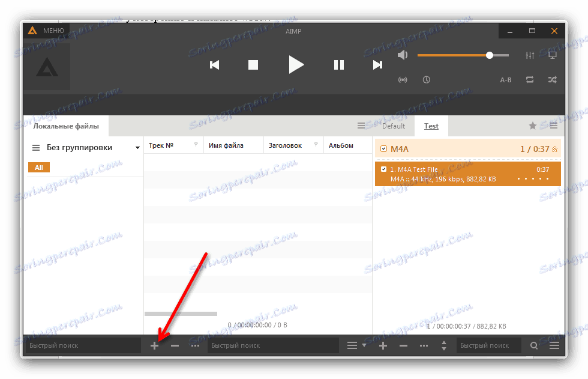Open playlist sorting up-down arrows
The image size is (588, 379).
pos(444,345)
